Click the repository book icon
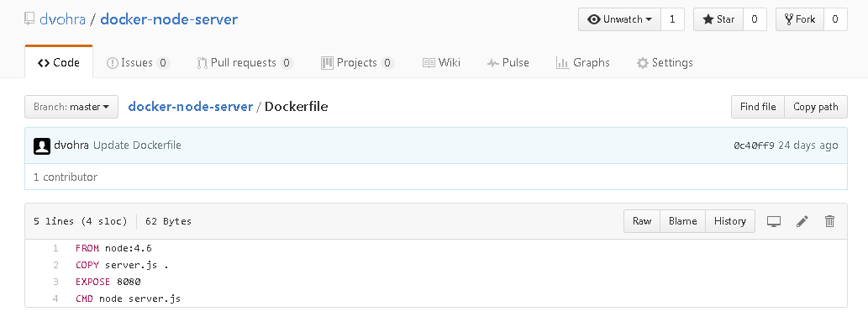 (29, 19)
